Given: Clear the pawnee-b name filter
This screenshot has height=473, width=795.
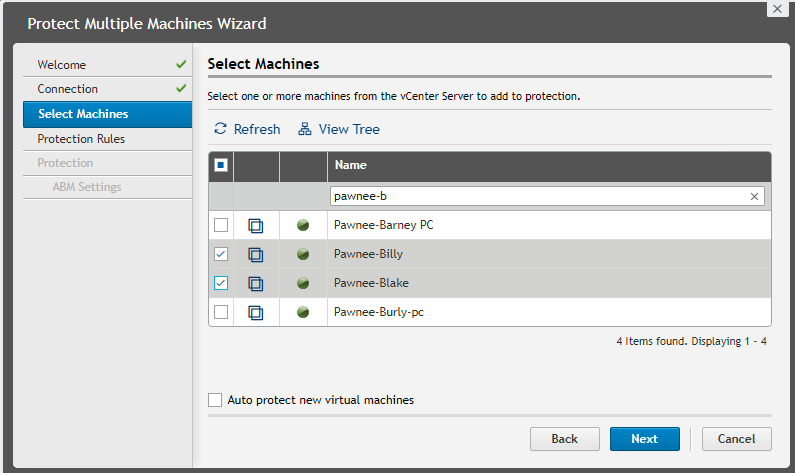Looking at the screenshot, I should pyautogui.click(x=754, y=197).
